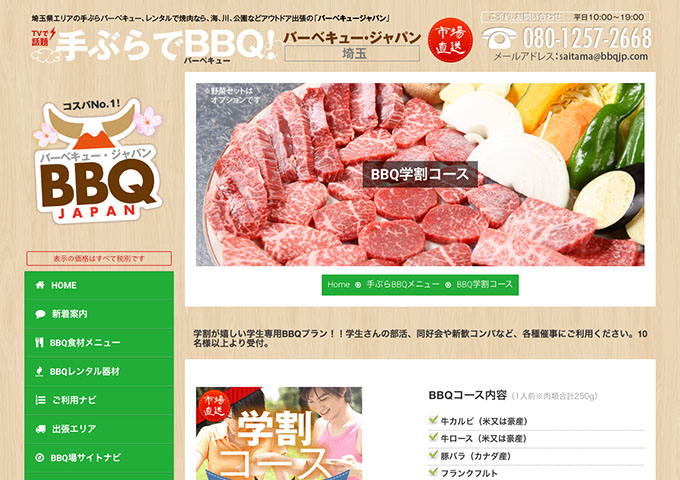Click Home breadcrumb link
Image resolution: width=680 pixels, height=480 pixels.
point(338,284)
